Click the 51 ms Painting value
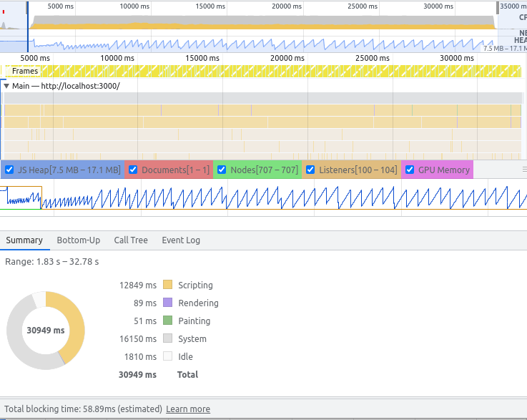The height and width of the screenshot is (420, 527). click(x=145, y=321)
